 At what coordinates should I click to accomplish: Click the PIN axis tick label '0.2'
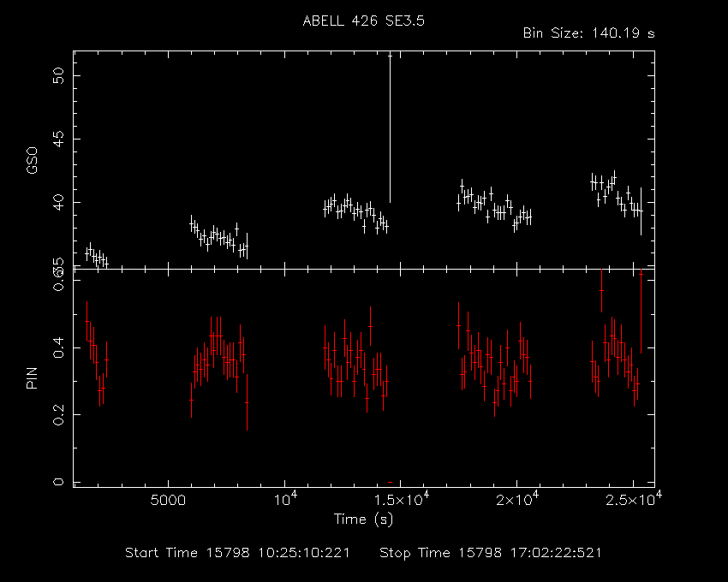[58, 414]
